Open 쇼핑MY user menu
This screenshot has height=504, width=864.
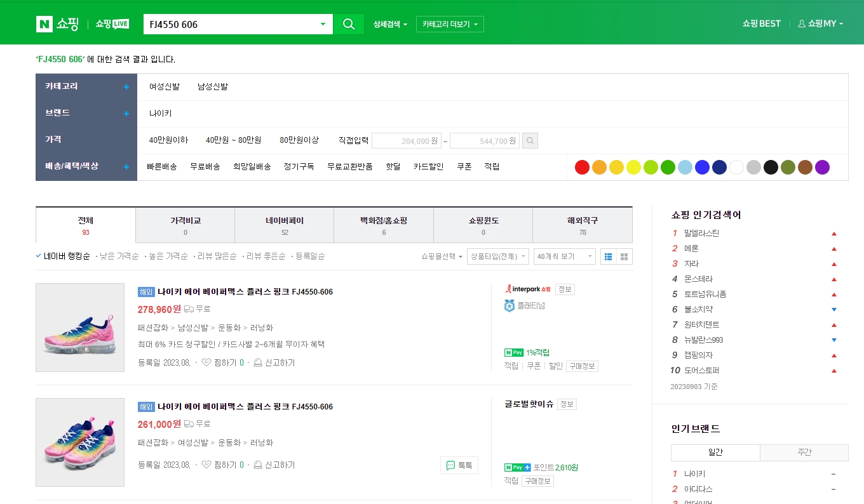[x=820, y=23]
